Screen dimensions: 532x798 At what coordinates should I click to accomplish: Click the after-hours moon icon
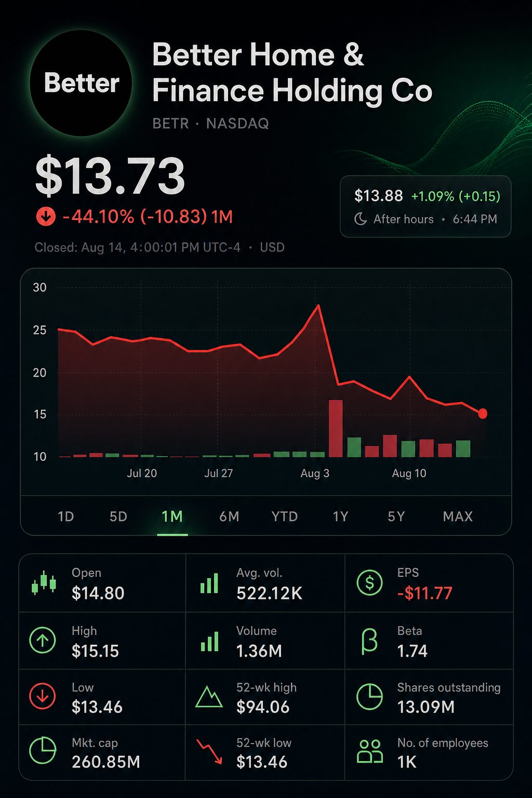[361, 219]
